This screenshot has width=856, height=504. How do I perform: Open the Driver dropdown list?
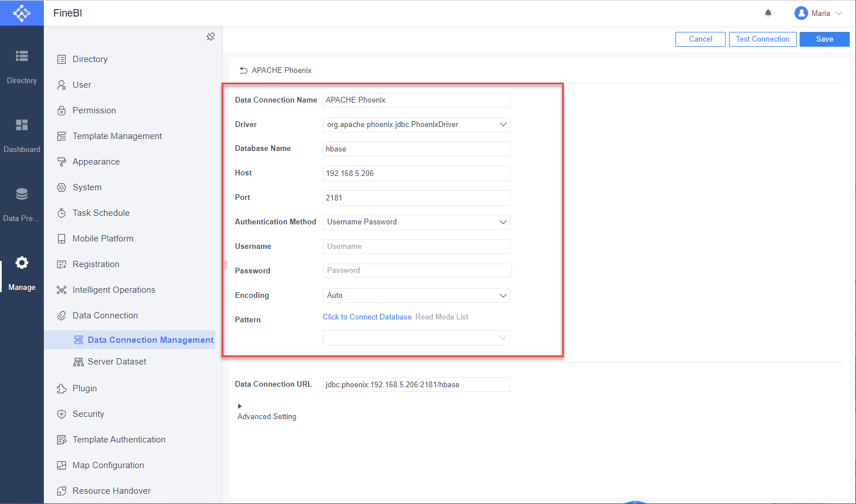point(503,124)
